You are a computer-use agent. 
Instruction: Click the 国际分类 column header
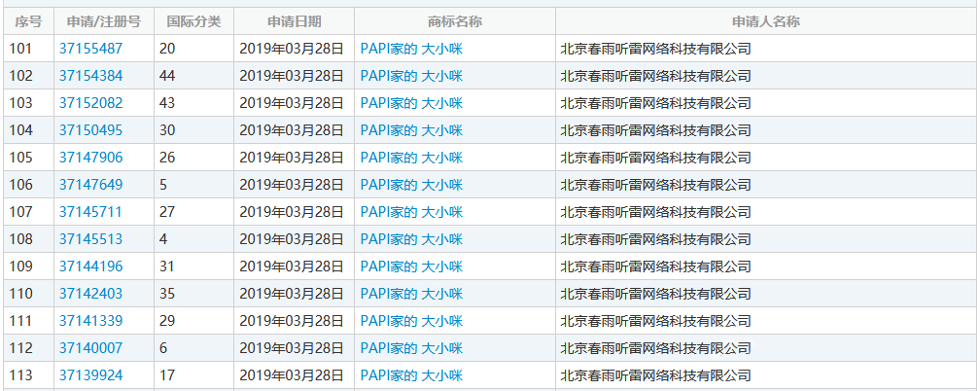point(193,22)
